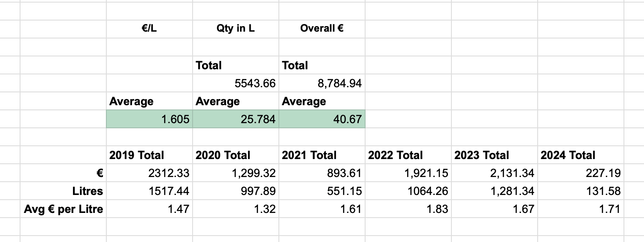644x242 pixels.
Task: Select the 2020 litres value 997.89
Action: click(x=235, y=191)
